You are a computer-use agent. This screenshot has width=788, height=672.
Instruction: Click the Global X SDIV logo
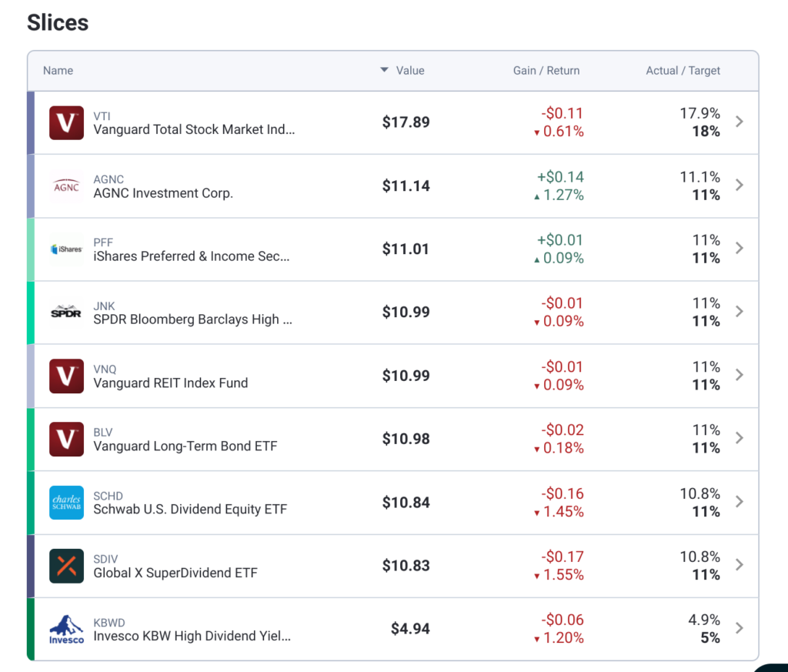66,566
